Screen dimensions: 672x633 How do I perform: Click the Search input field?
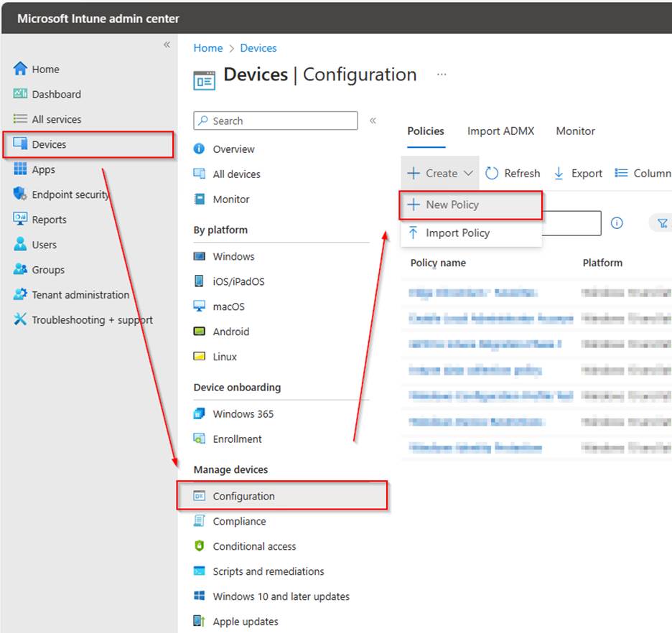coord(275,121)
